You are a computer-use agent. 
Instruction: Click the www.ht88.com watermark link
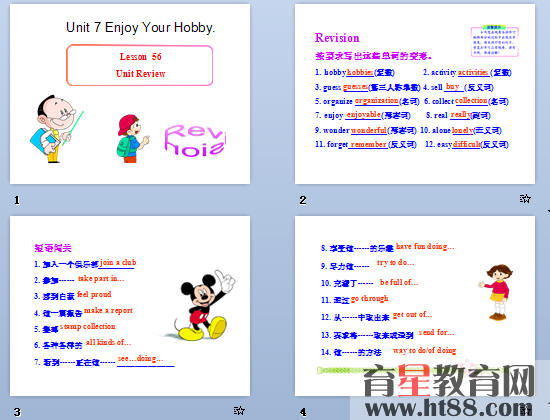tap(448, 408)
